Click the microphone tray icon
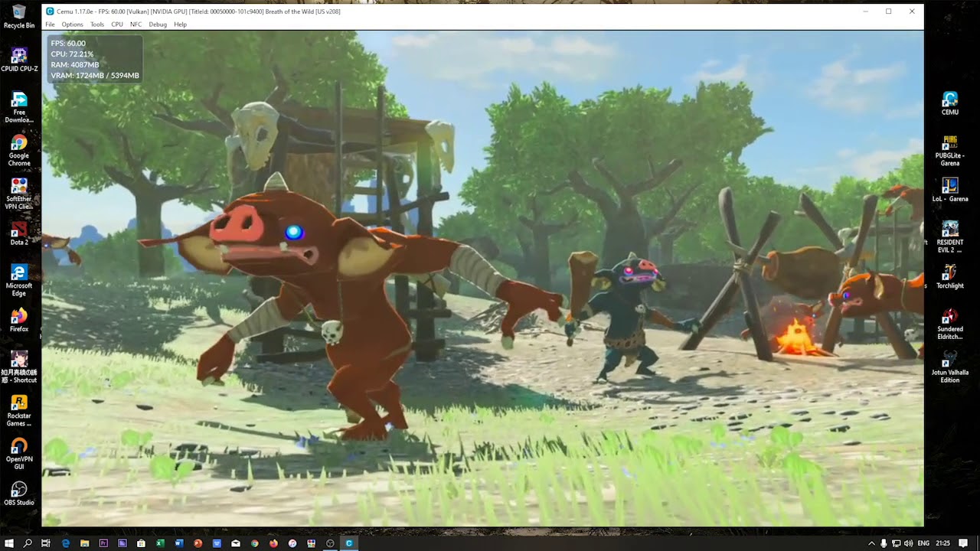The height and width of the screenshot is (551, 980). 884,543
